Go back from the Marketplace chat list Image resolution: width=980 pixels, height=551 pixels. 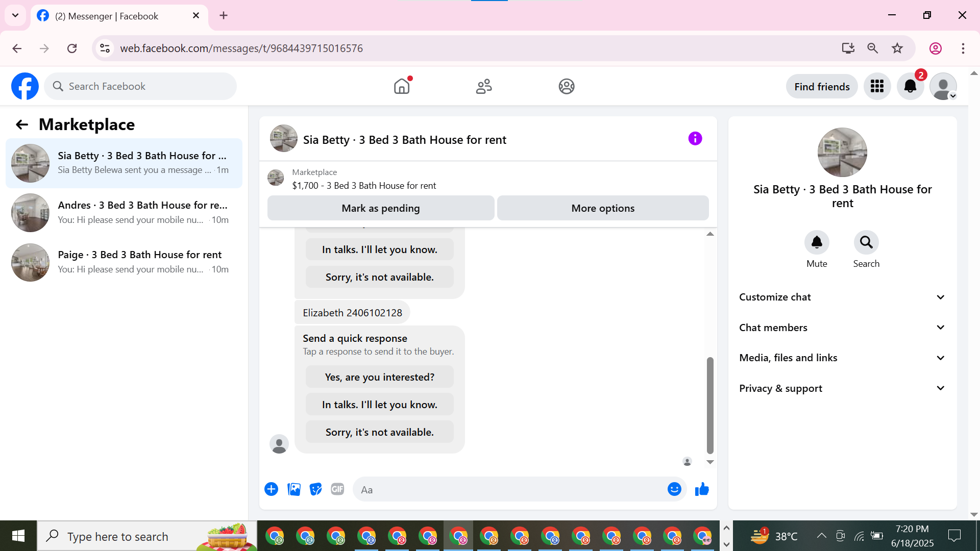(x=21, y=124)
